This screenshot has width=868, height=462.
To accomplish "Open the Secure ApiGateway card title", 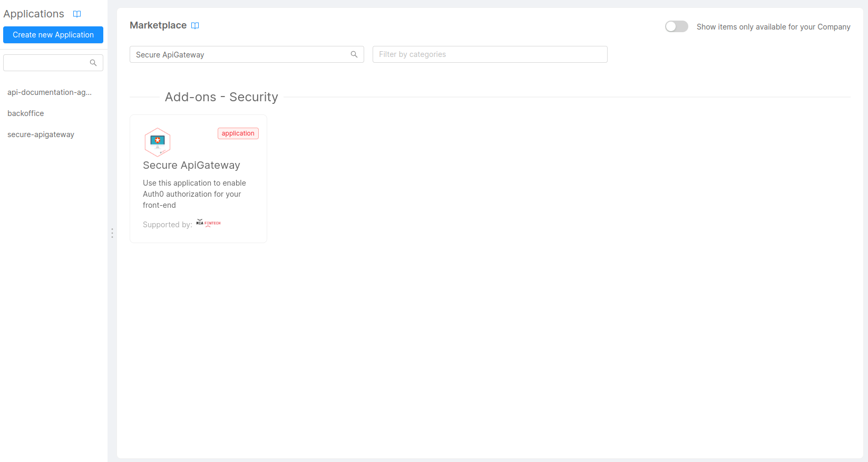I will (x=191, y=165).
